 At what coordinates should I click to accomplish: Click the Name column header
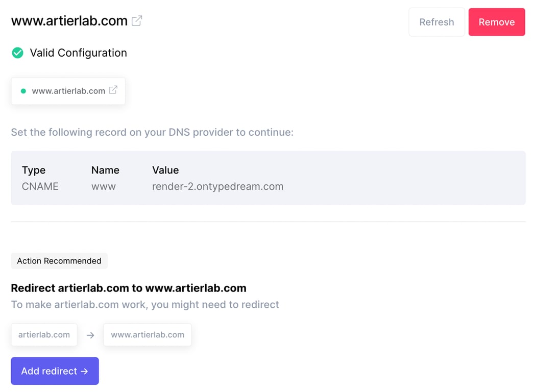105,170
